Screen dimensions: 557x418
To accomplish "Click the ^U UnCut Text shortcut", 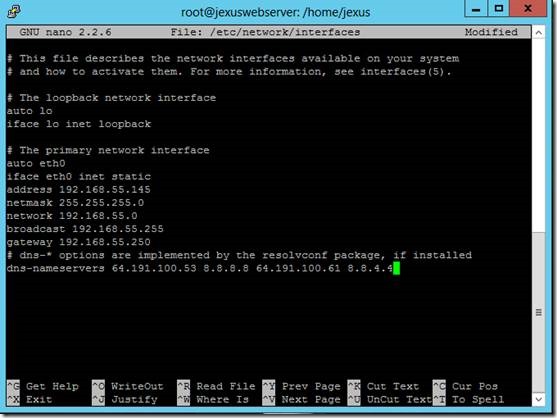I will pyautogui.click(x=390, y=400).
